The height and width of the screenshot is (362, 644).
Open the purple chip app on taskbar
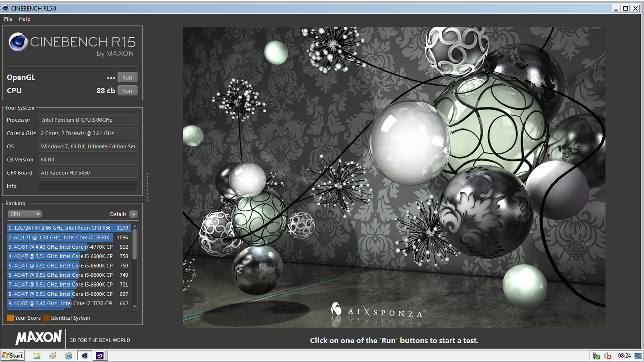tap(100, 356)
